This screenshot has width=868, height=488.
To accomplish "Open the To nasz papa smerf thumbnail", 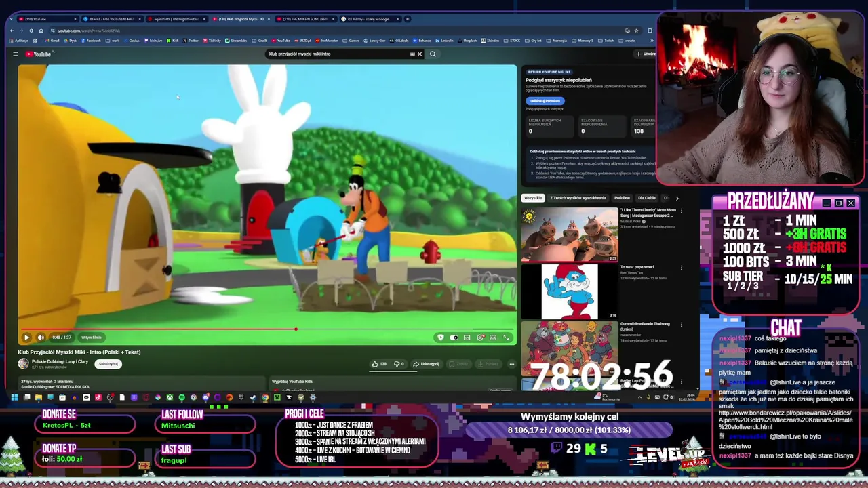I will click(570, 291).
